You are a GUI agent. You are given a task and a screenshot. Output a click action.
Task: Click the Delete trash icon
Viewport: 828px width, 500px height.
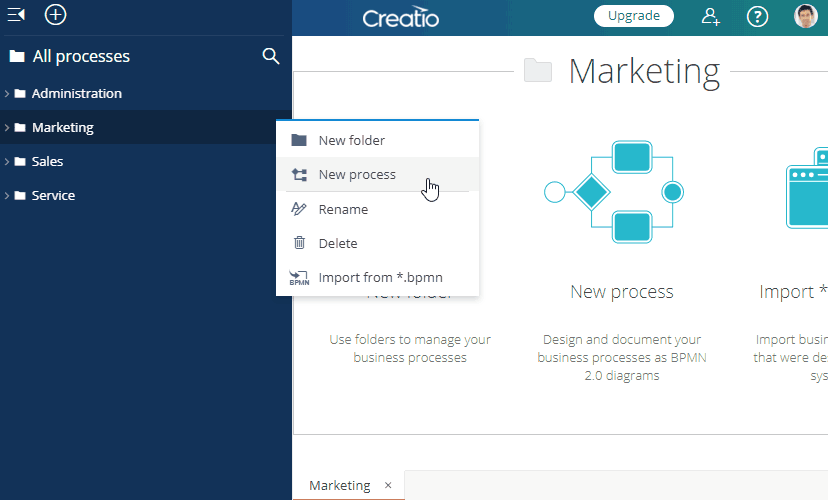click(299, 243)
